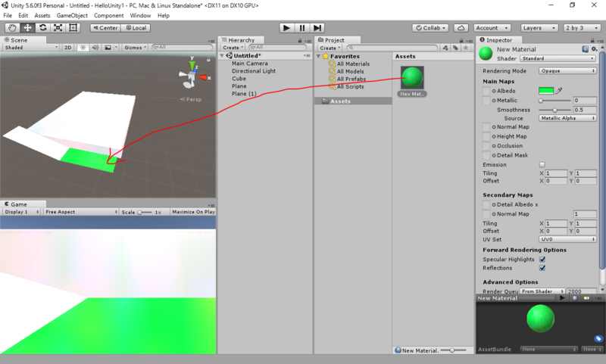The height and width of the screenshot is (364, 606).
Task: Adjust the Metallic slider
Action: 555,101
